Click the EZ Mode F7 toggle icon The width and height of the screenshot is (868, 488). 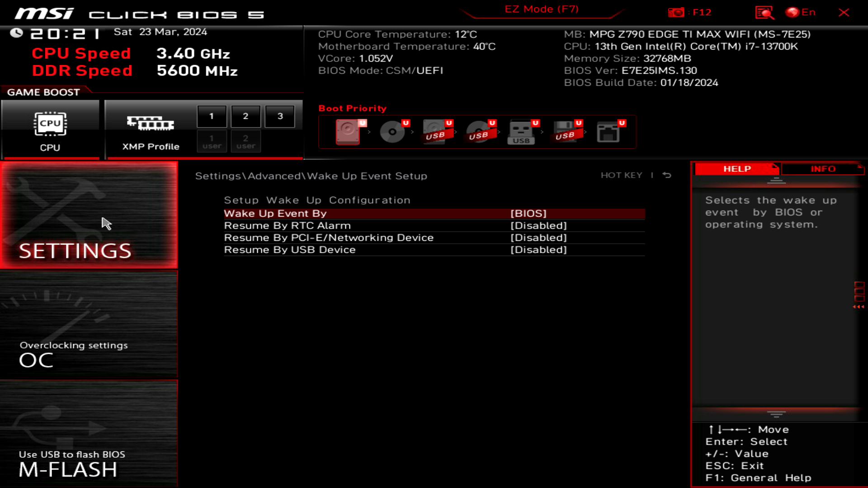coord(541,9)
